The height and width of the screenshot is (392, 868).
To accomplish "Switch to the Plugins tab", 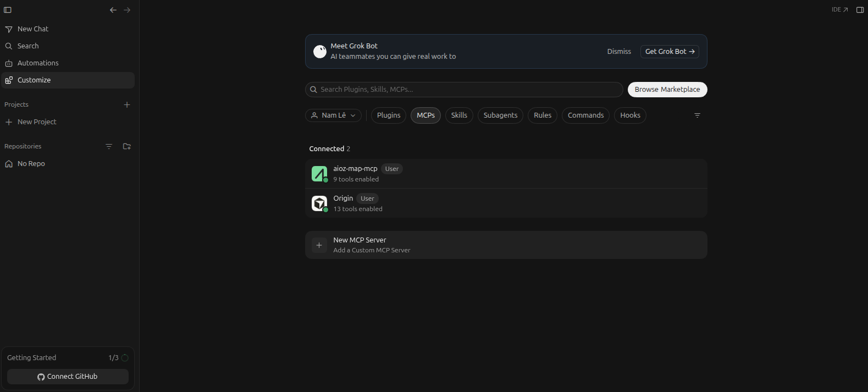I will pos(389,115).
